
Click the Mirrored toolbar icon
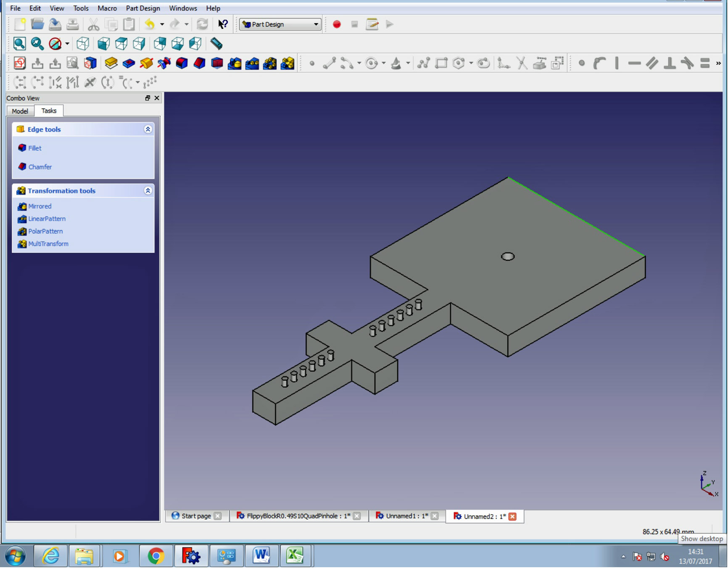click(235, 63)
